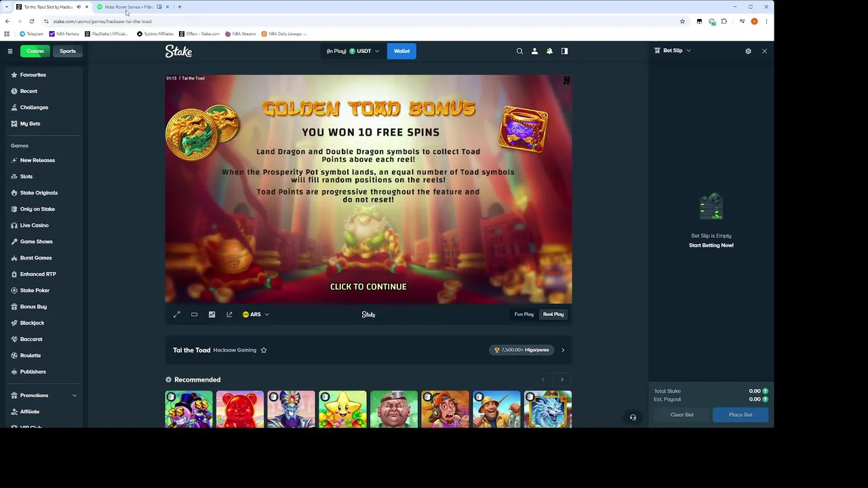Open the Telegram bookmark

pos(31,34)
